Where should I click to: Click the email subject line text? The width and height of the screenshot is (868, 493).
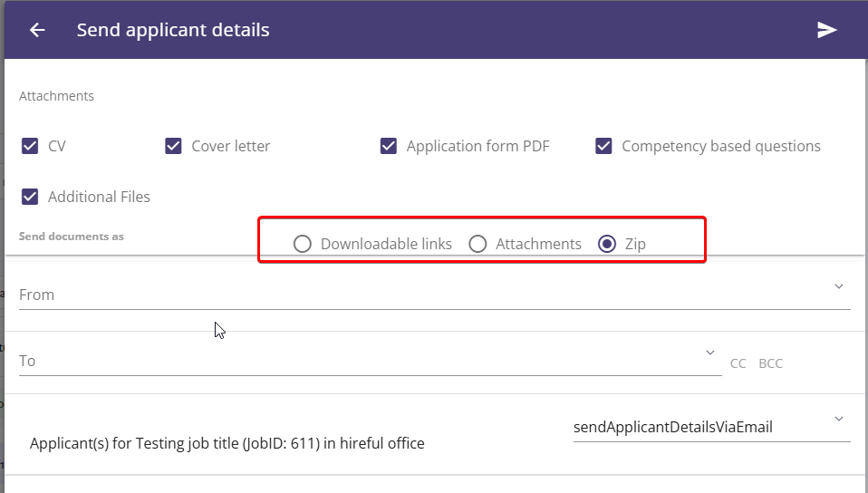click(x=227, y=444)
